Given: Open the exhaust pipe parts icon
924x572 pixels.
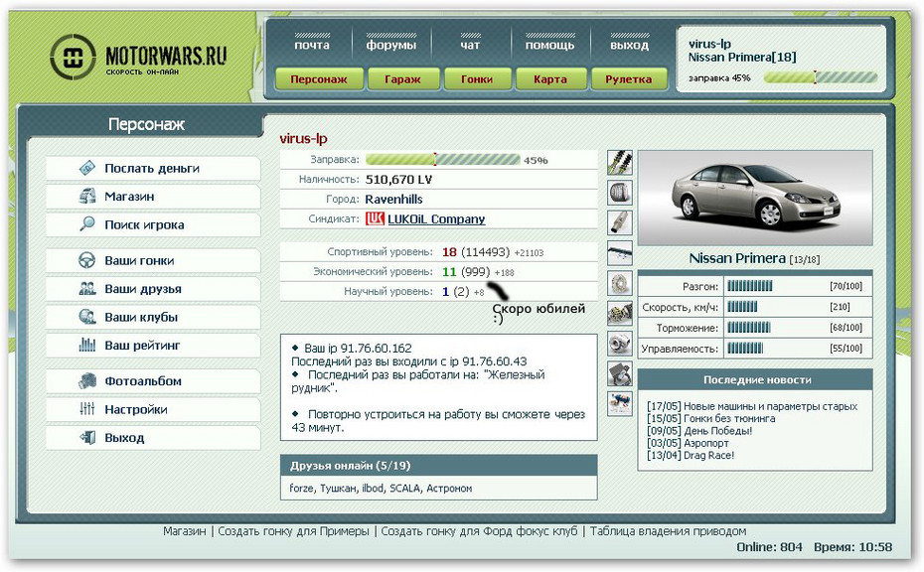Looking at the screenshot, I should point(620,222).
